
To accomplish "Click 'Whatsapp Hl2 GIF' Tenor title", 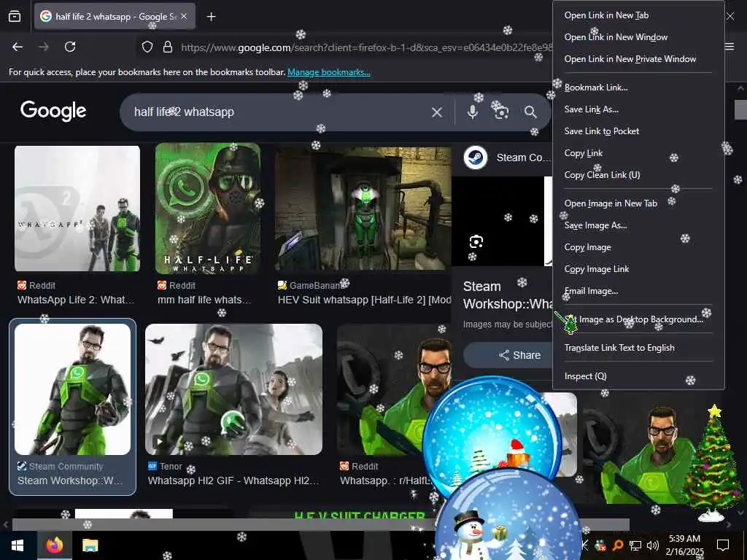I will click(233, 481).
